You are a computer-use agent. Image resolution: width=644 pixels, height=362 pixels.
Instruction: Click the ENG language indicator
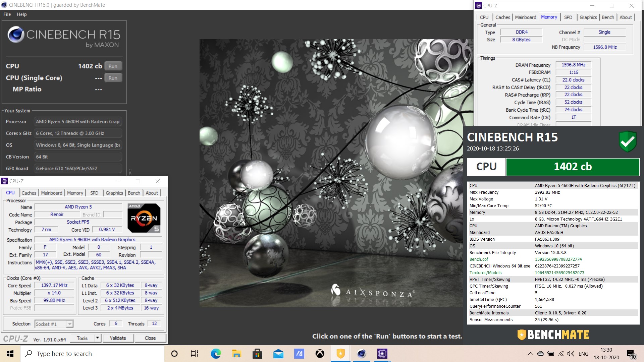pyautogui.click(x=583, y=354)
